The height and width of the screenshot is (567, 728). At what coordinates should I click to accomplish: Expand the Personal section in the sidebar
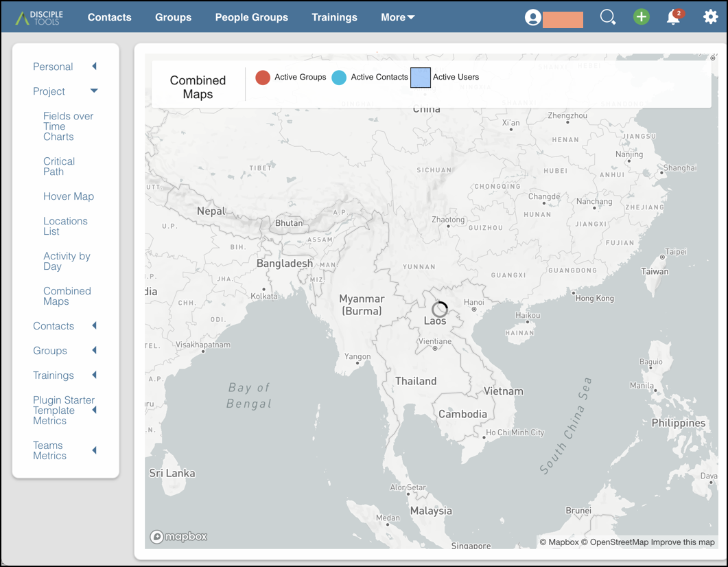54,67
